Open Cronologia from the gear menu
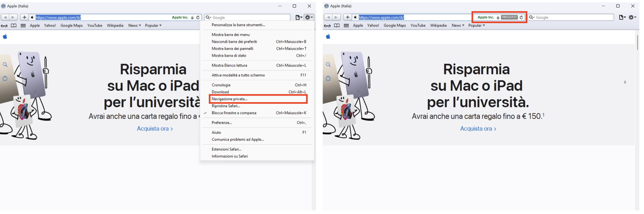 (x=257, y=85)
